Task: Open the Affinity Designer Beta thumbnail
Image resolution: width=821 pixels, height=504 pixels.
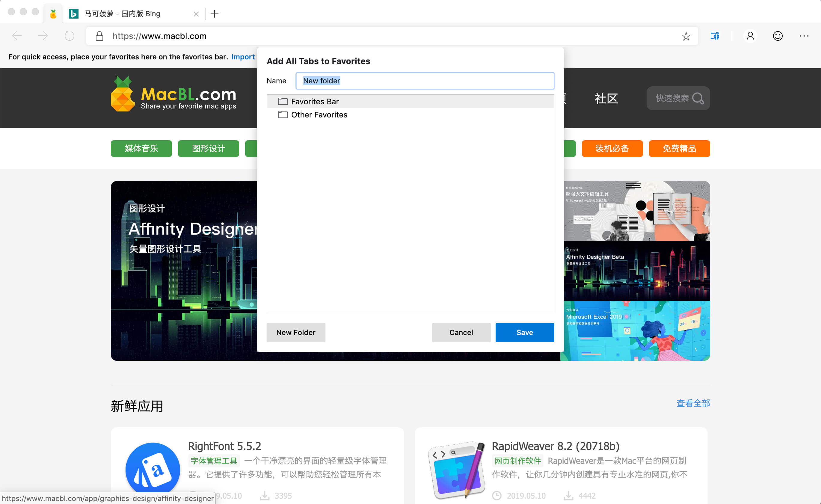Action: [x=637, y=271]
